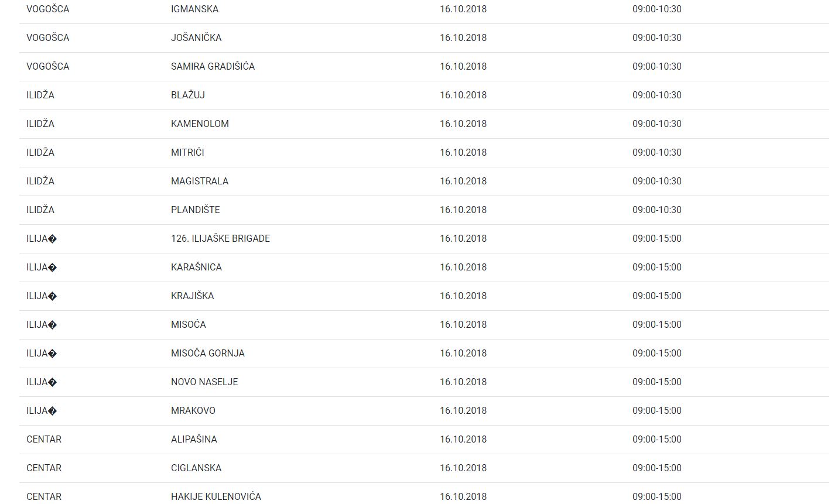Image resolution: width=831 pixels, height=504 pixels.
Task: Click the KAMENOLOM street entry
Action: point(200,124)
